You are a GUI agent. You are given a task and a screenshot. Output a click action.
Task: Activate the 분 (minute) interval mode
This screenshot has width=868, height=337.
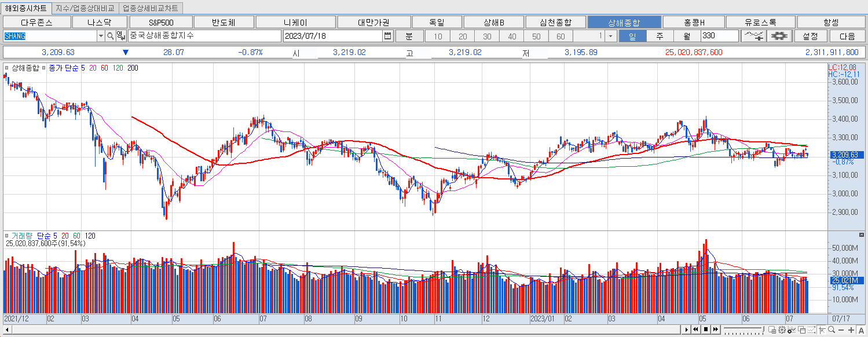[409, 35]
